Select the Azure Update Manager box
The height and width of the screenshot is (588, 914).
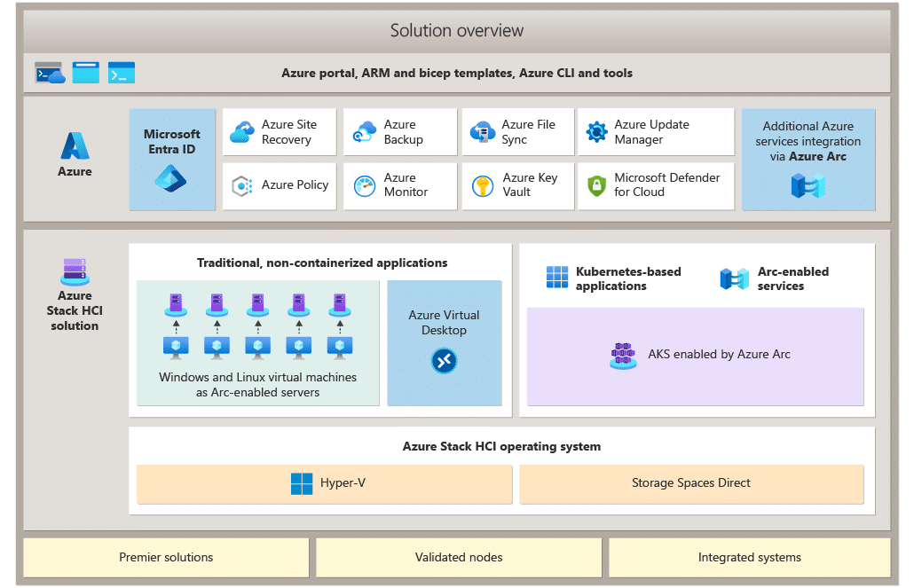657,132
